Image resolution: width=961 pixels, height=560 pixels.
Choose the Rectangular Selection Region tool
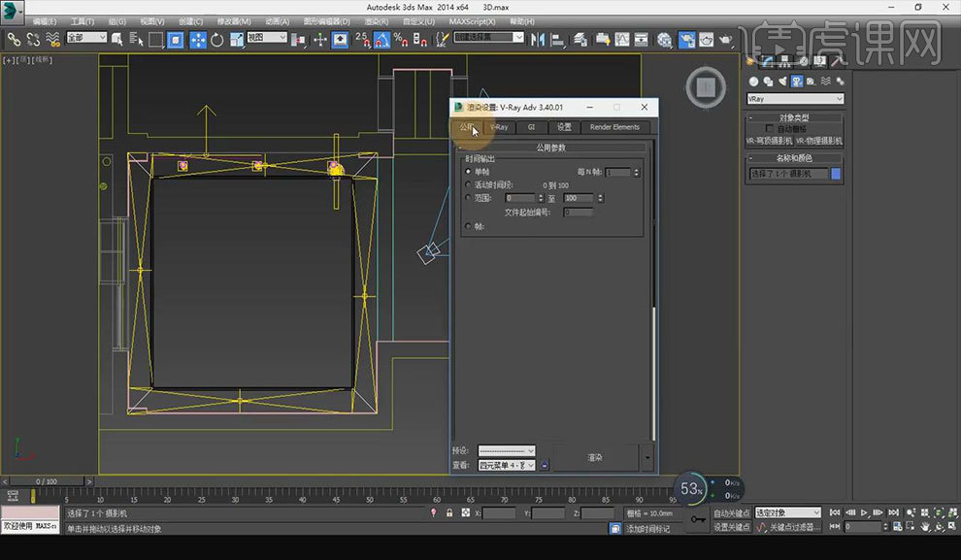(x=155, y=40)
